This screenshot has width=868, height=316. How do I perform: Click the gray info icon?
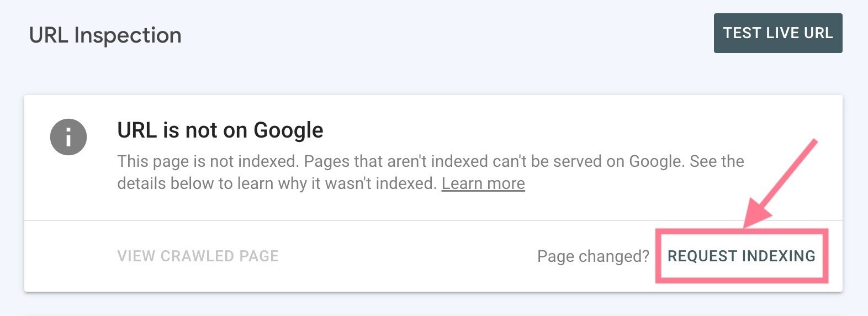pyautogui.click(x=68, y=136)
